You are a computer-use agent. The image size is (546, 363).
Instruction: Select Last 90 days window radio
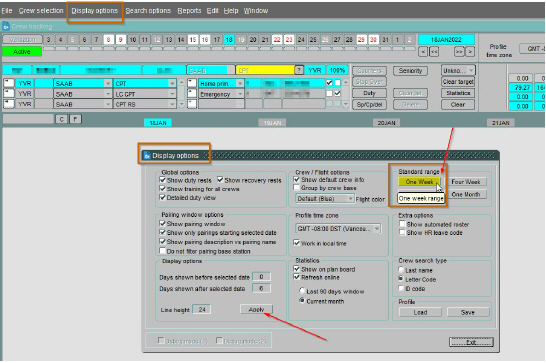tap(302, 291)
